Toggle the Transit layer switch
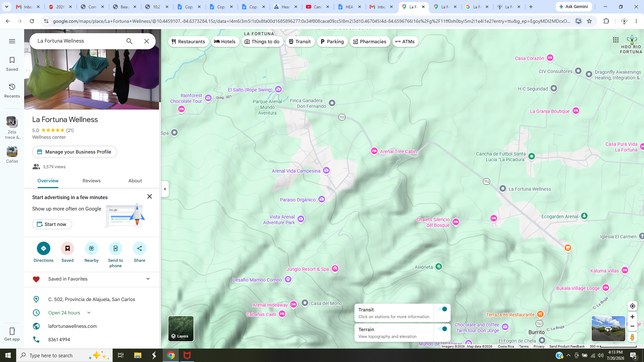 442,309
